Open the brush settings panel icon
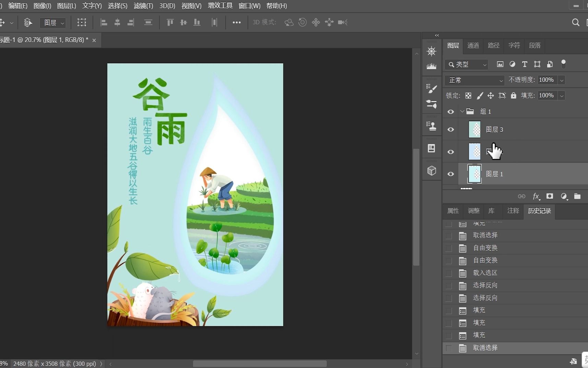 pos(431,89)
